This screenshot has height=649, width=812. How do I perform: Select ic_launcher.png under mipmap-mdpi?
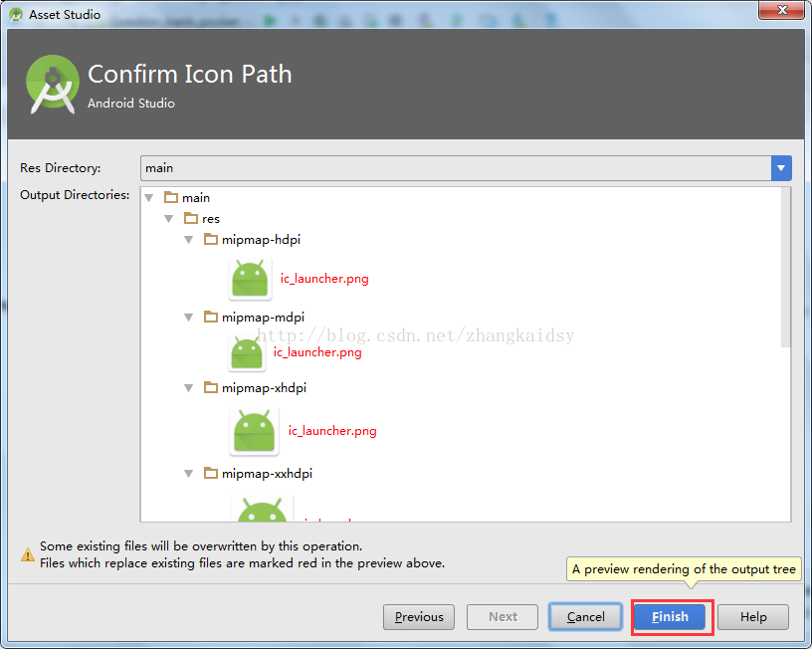[x=317, y=352]
